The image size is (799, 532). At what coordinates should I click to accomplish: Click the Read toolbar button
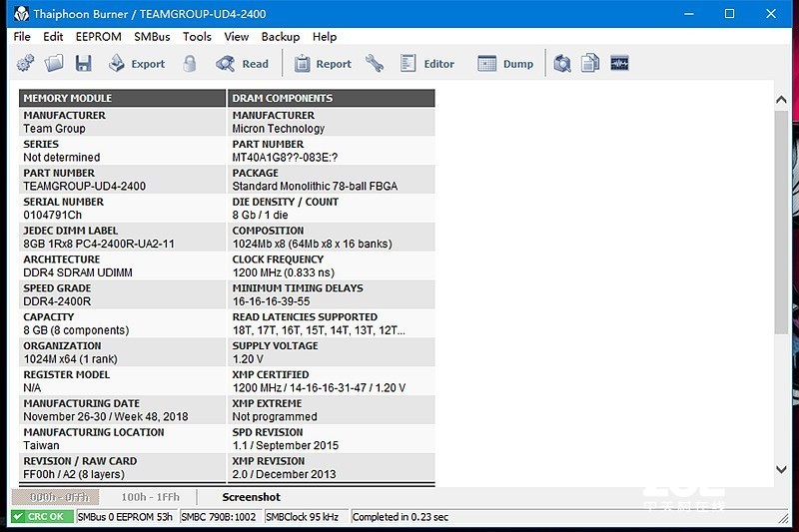coord(242,64)
